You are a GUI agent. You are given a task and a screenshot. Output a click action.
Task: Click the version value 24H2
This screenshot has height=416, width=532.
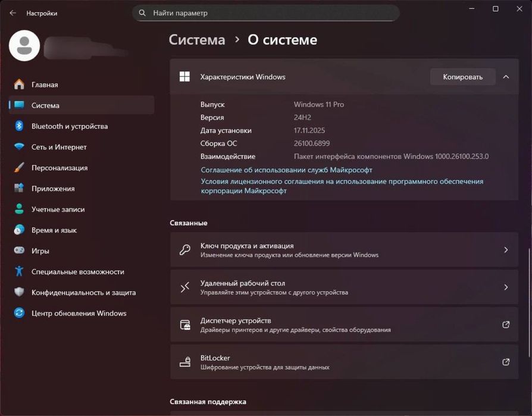click(x=302, y=117)
